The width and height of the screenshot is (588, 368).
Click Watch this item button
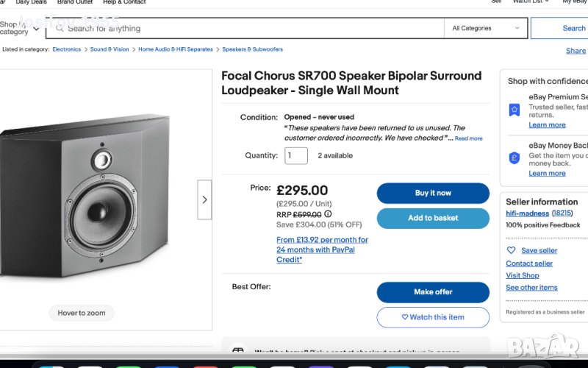(433, 317)
